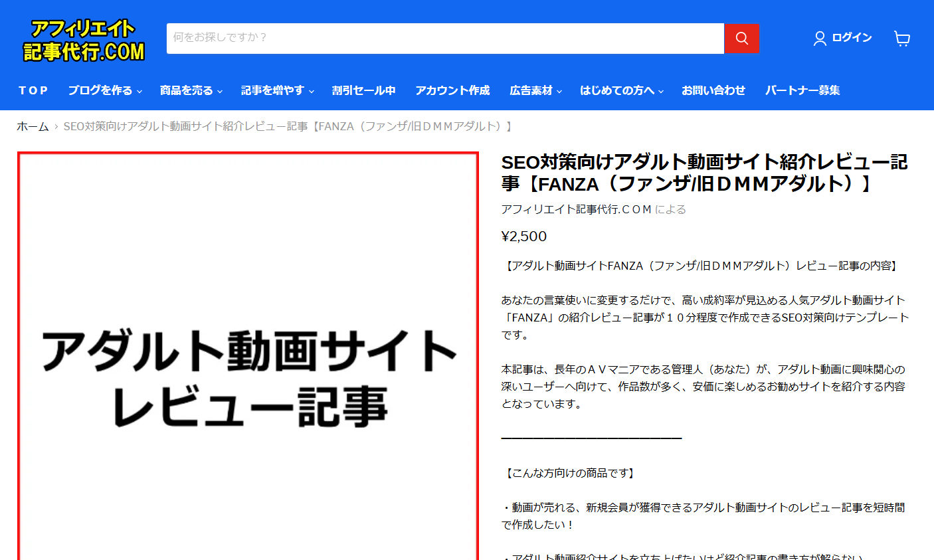Type in the 何をお探しですか search field

[x=445, y=39]
